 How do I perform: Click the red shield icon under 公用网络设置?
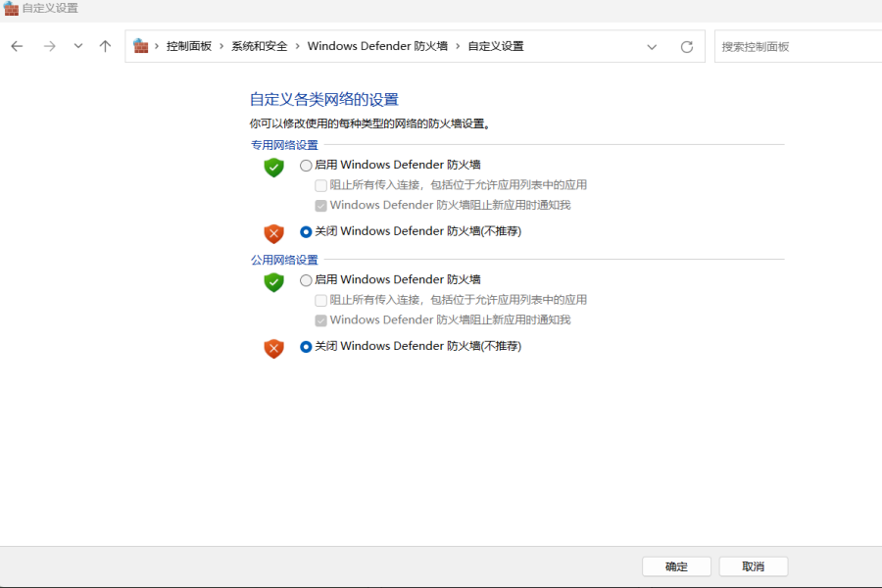pos(274,348)
